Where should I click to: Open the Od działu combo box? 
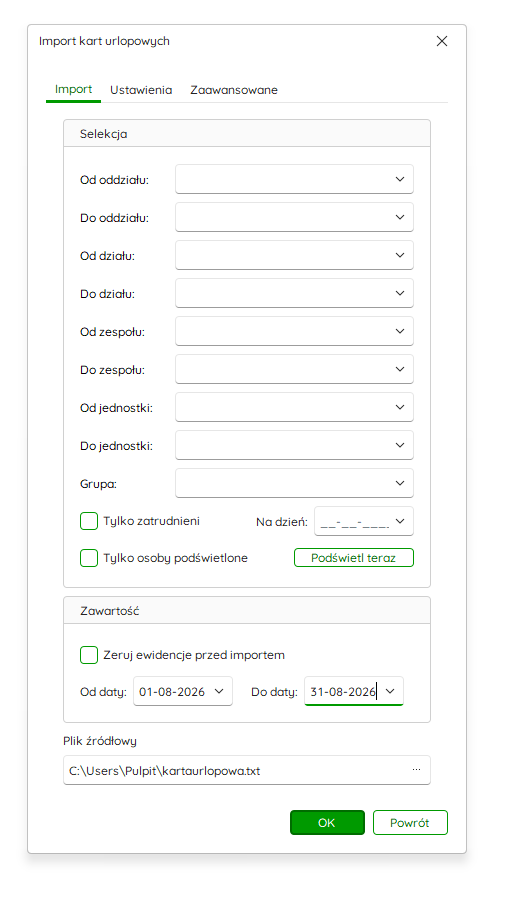point(294,255)
